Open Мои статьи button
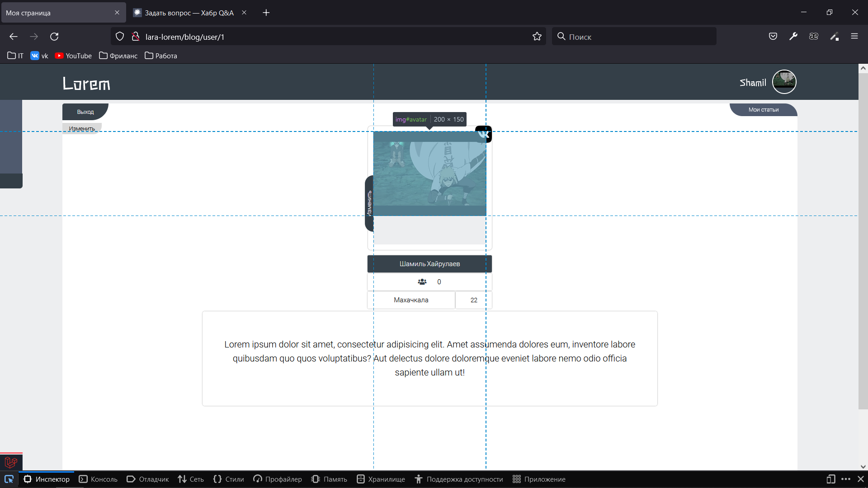The image size is (868, 488). [764, 110]
